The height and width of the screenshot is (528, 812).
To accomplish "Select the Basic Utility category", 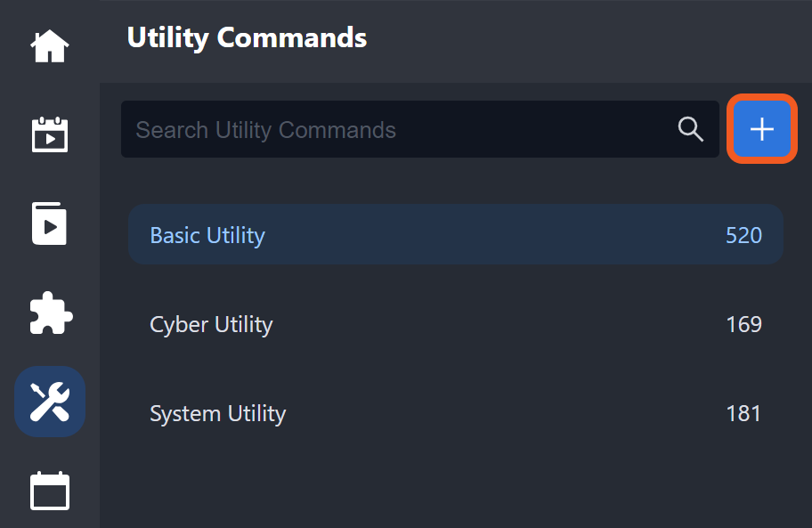I will (207, 235).
